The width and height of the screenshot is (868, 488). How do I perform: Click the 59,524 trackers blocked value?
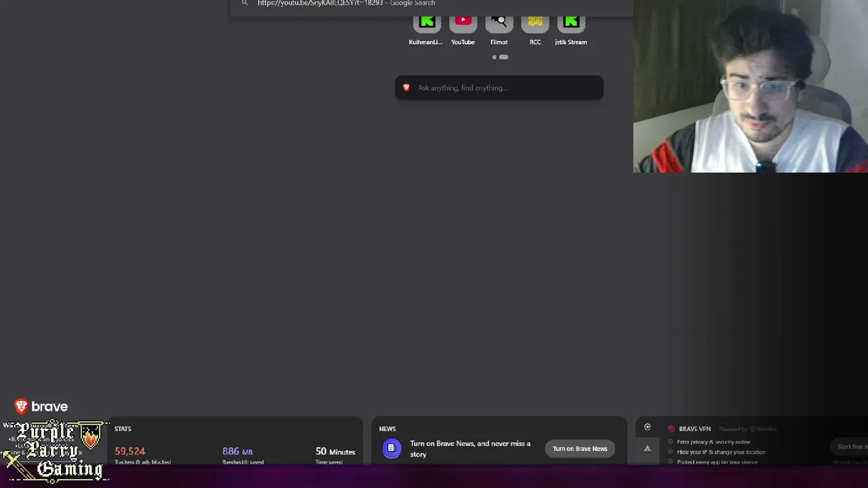[x=130, y=451]
